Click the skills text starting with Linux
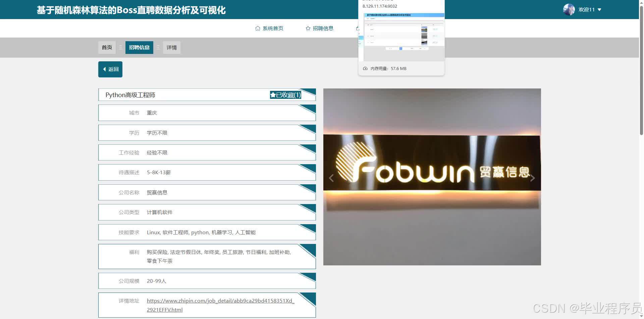The image size is (644, 319). click(x=201, y=233)
